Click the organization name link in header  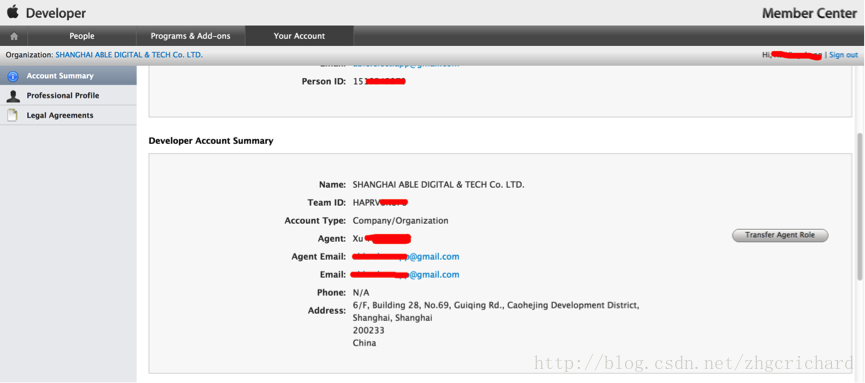tap(129, 55)
